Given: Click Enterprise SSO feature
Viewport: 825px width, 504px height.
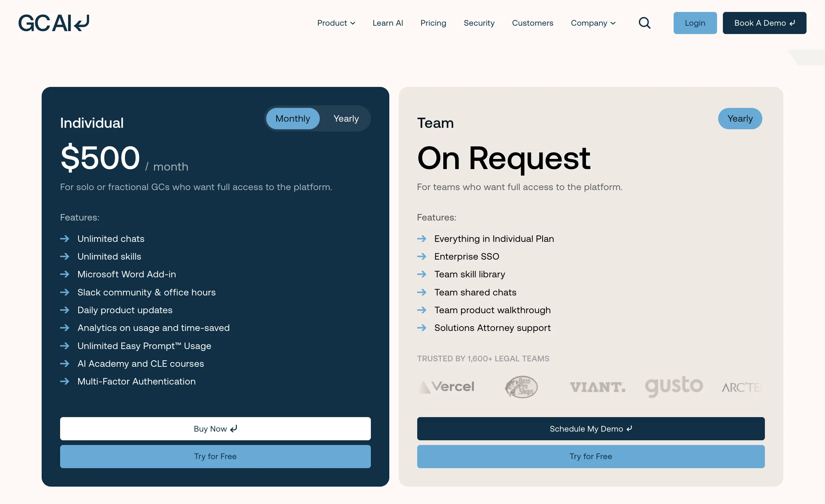Looking at the screenshot, I should point(467,256).
